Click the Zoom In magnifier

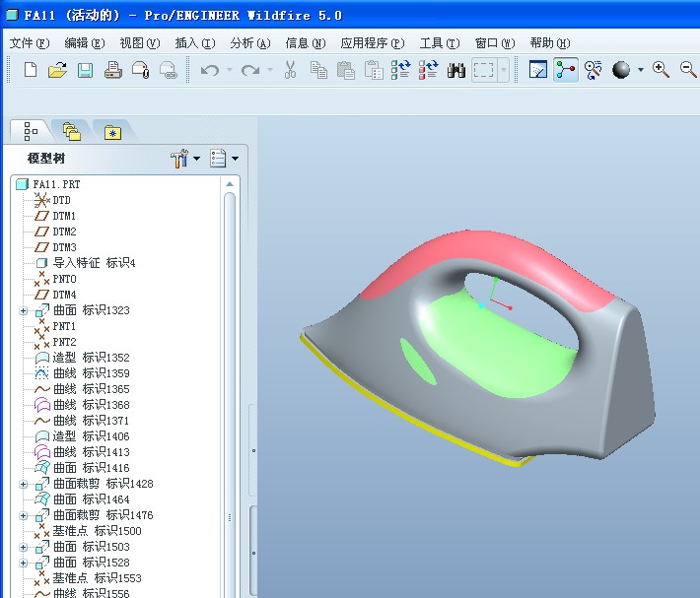point(661,70)
